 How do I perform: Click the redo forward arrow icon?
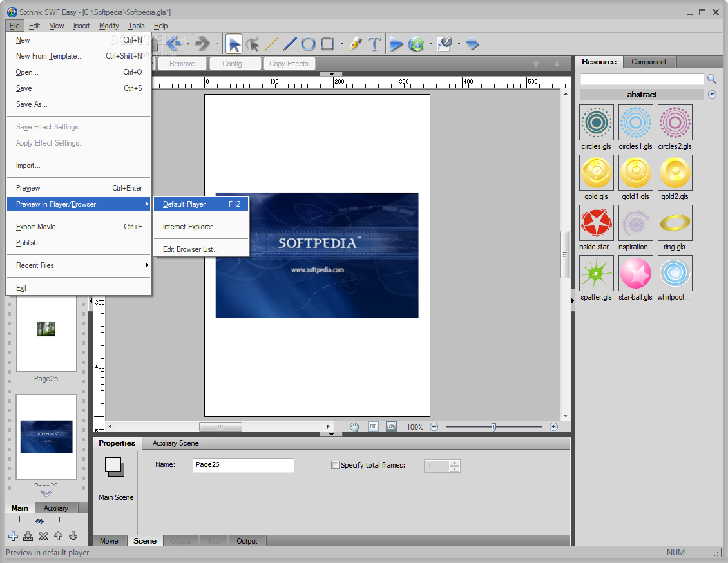coord(203,44)
